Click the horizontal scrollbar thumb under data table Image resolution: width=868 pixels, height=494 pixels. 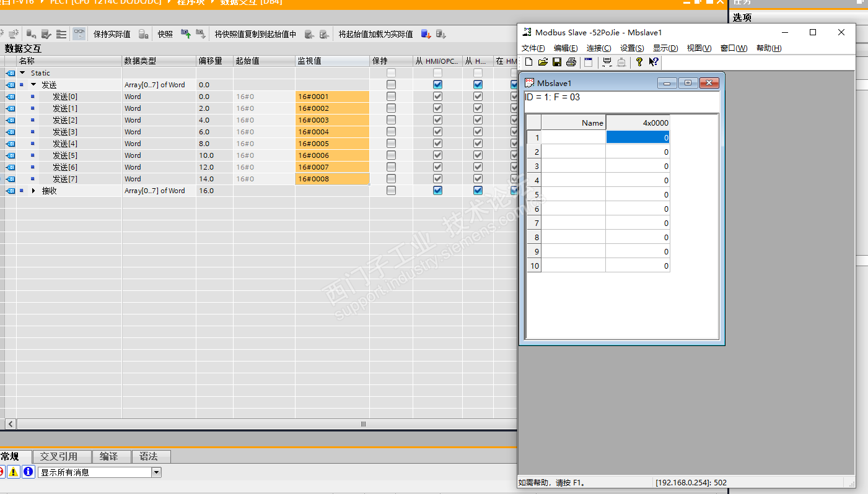(364, 424)
